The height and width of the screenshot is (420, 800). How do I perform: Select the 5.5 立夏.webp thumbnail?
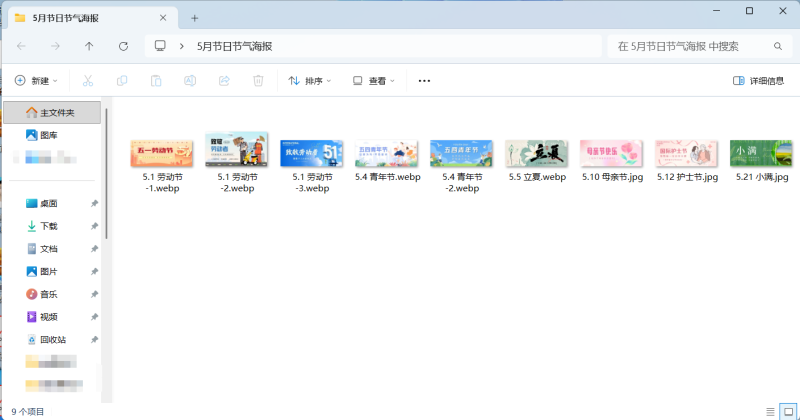point(536,153)
